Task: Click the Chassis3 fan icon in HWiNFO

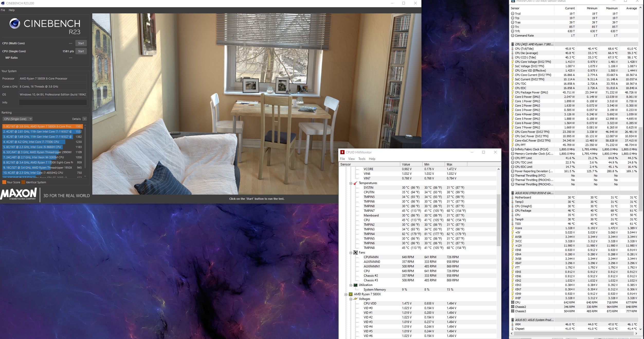Action: coord(513,311)
